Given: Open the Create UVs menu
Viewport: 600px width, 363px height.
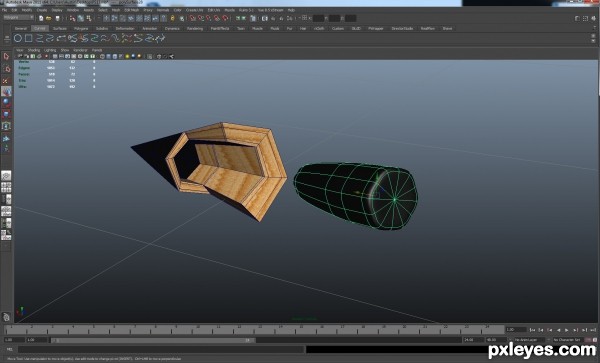Looking at the screenshot, I should (194, 10).
